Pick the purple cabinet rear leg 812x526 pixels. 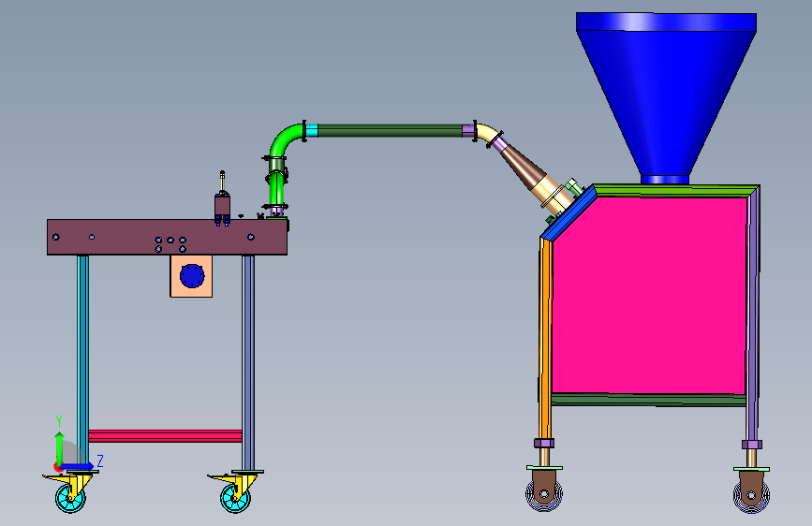[753, 315]
